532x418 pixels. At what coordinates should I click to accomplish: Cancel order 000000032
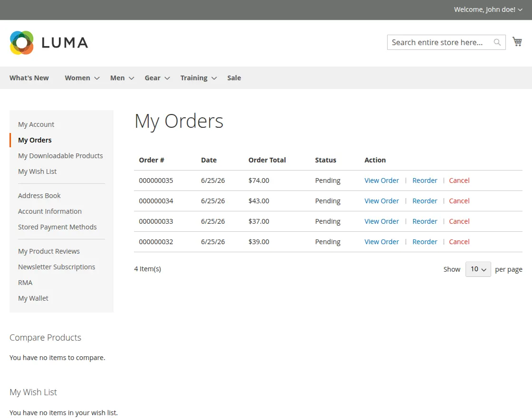pos(459,242)
